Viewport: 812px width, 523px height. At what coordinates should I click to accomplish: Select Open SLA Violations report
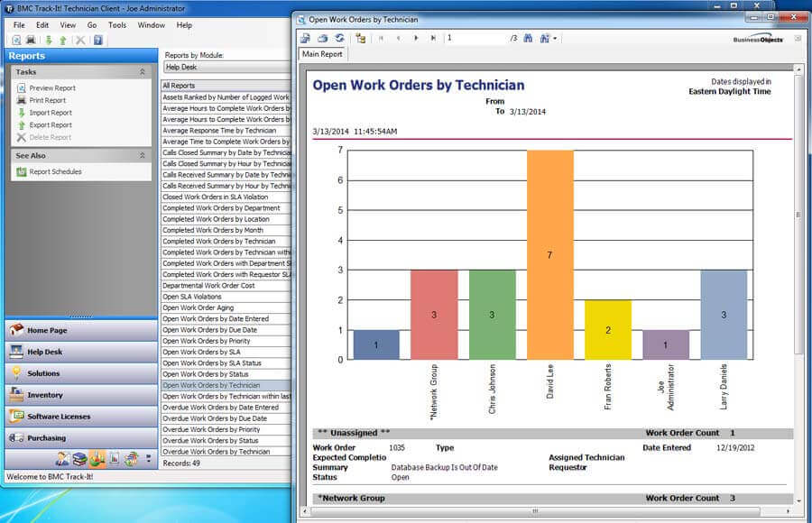226,297
